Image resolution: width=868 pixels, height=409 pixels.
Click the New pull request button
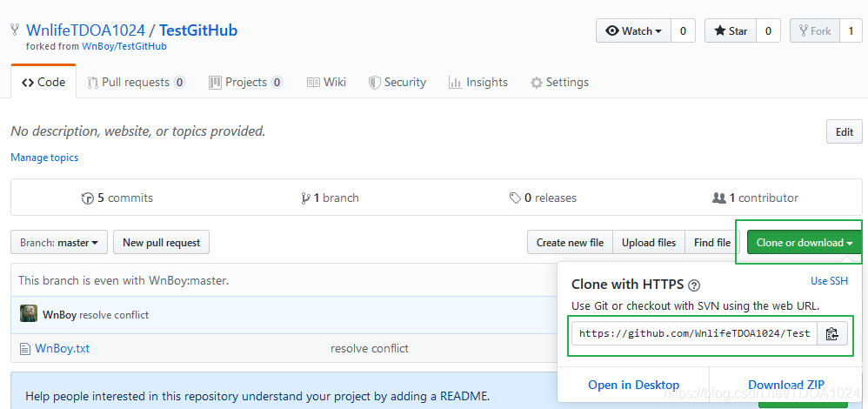162,242
